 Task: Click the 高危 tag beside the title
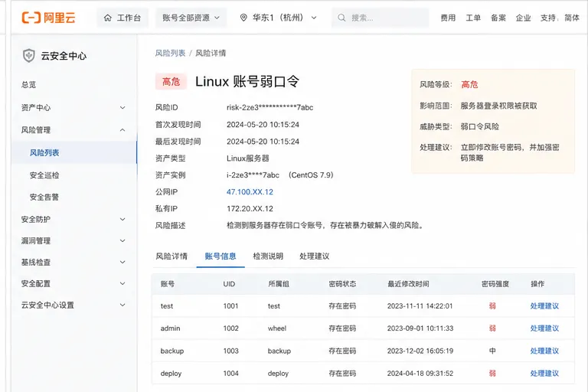click(171, 81)
